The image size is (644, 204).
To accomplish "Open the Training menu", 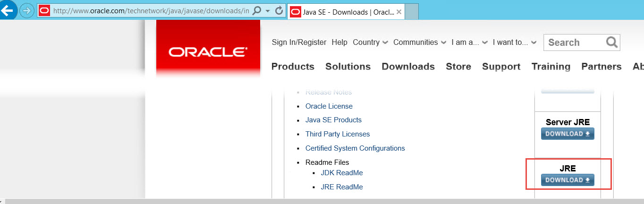I will point(551,67).
